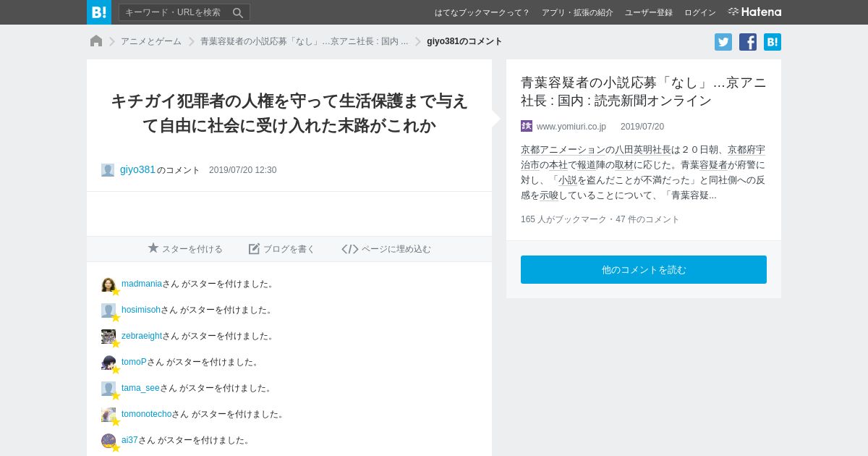868x456 pixels.
Task: Open zebraeight avatar
Action: tap(109, 337)
